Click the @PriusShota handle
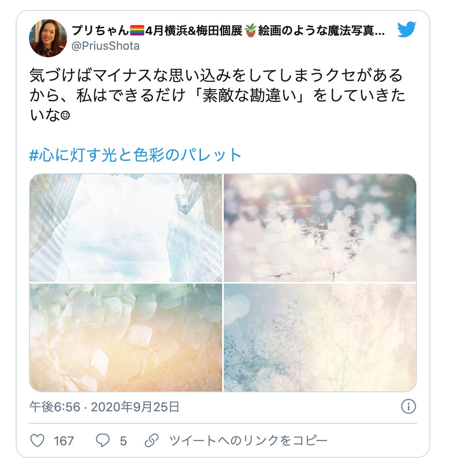Viewport: 460px width, 476px height. pyautogui.click(x=105, y=46)
